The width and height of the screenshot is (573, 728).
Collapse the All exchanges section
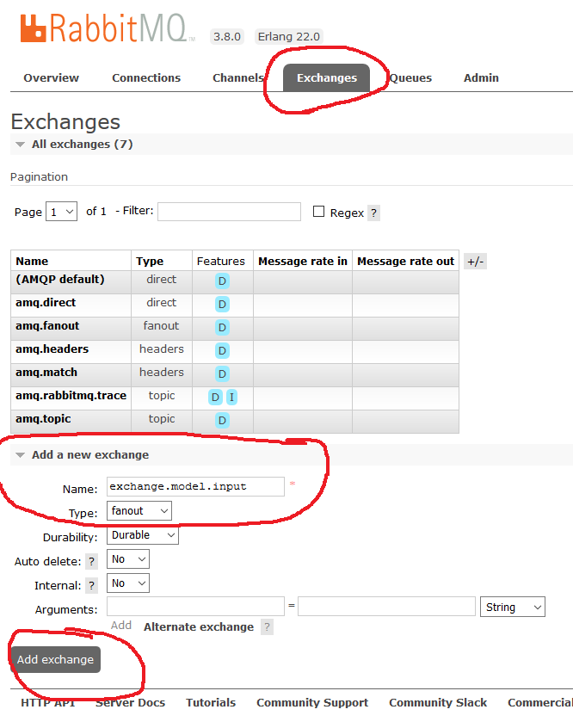(x=82, y=145)
